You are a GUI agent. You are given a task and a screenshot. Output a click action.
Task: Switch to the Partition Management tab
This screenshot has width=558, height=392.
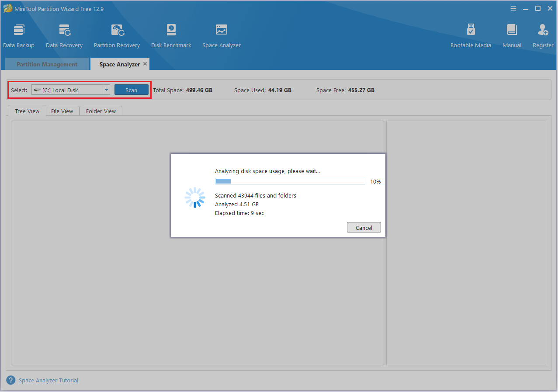point(47,64)
